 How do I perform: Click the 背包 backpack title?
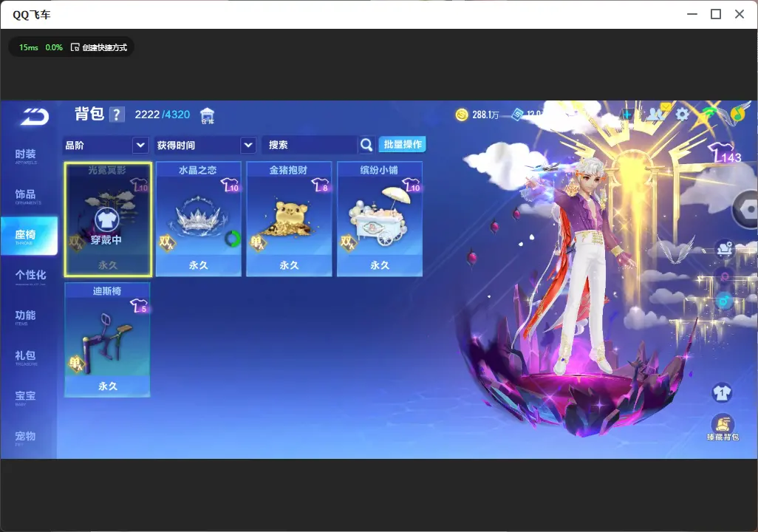[x=89, y=114]
